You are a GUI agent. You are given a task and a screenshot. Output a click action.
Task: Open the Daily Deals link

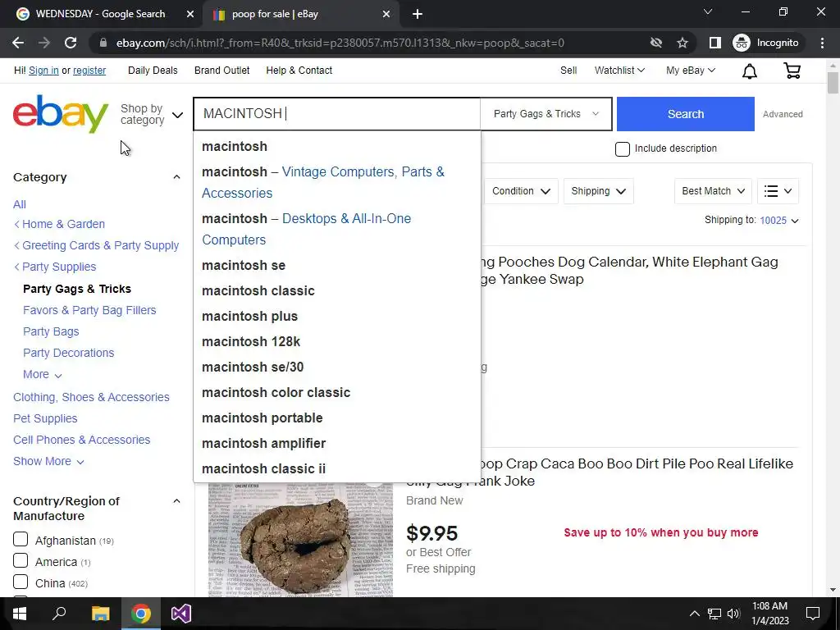[x=153, y=71]
